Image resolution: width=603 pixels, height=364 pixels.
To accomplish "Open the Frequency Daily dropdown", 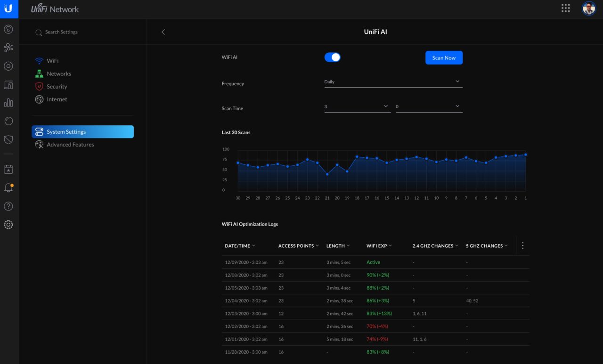I will click(393, 82).
